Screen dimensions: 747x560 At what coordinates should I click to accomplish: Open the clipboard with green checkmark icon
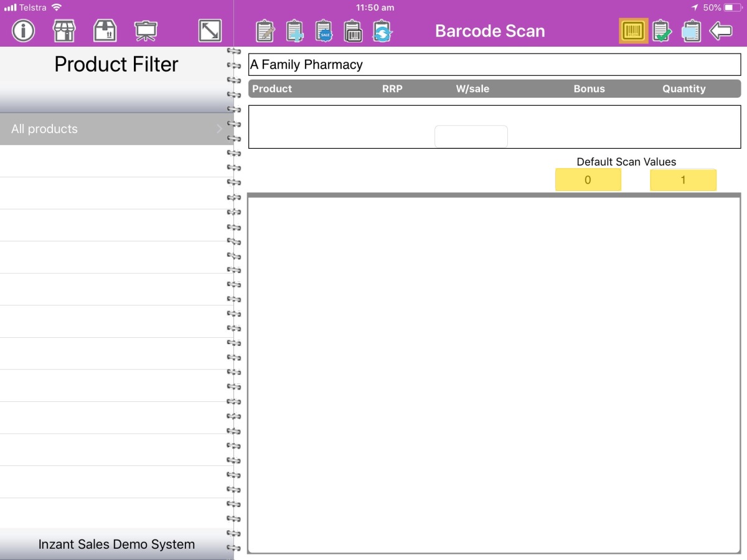coord(662,31)
